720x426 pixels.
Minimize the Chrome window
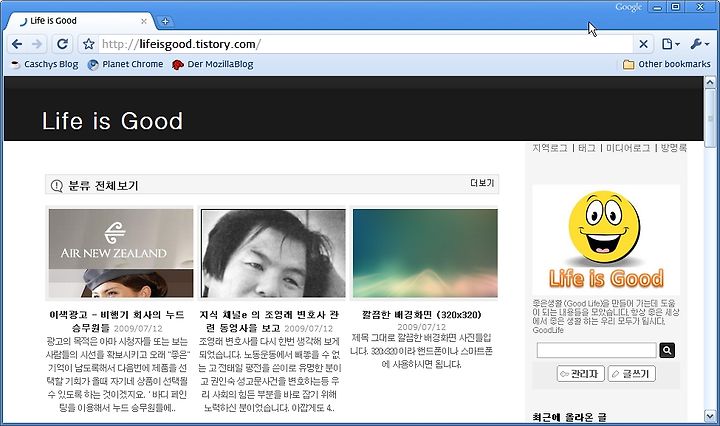point(658,7)
